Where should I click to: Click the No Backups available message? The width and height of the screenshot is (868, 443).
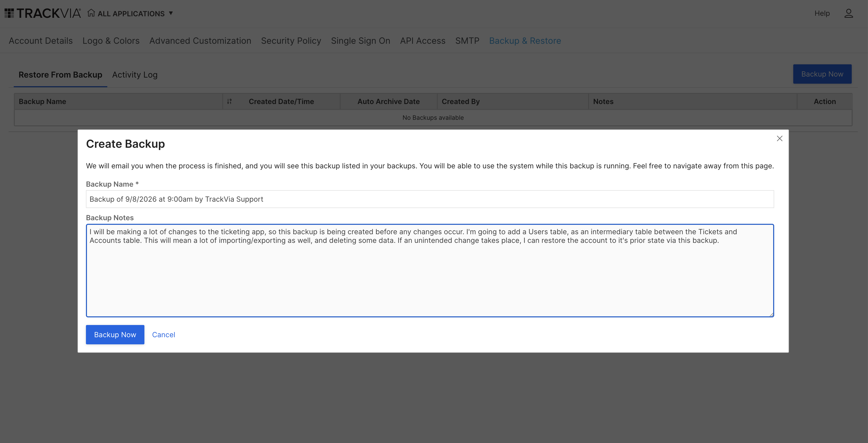coord(433,118)
